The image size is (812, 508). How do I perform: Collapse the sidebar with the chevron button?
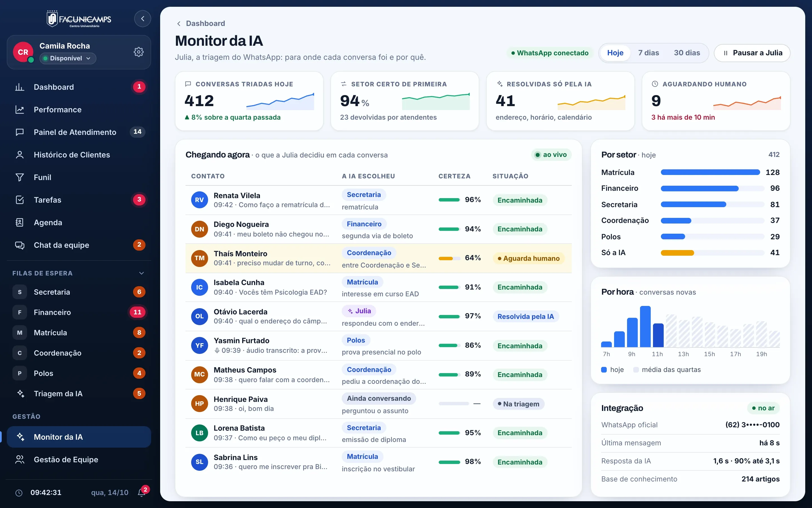[143, 18]
